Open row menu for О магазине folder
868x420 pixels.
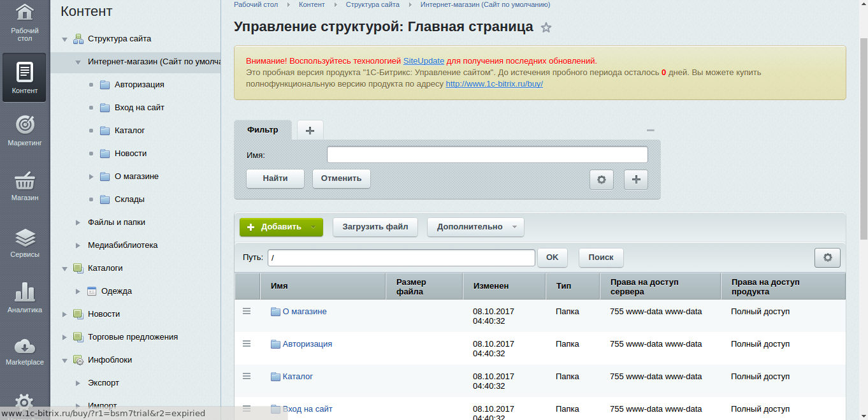click(247, 311)
